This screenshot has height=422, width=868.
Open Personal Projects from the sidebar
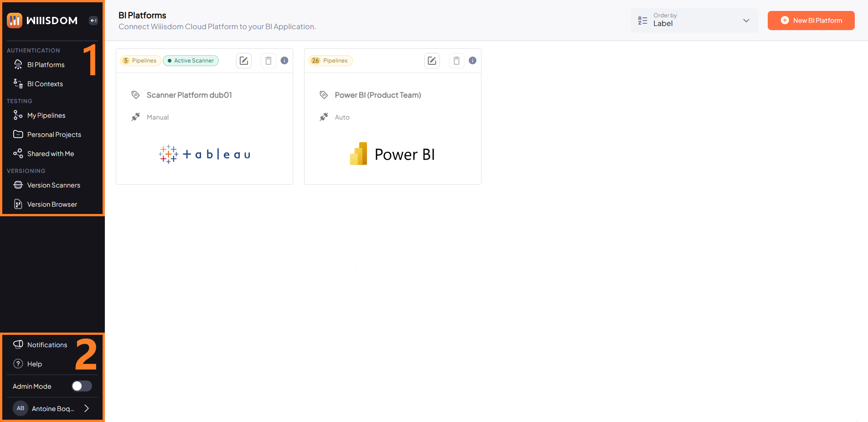[x=53, y=134]
